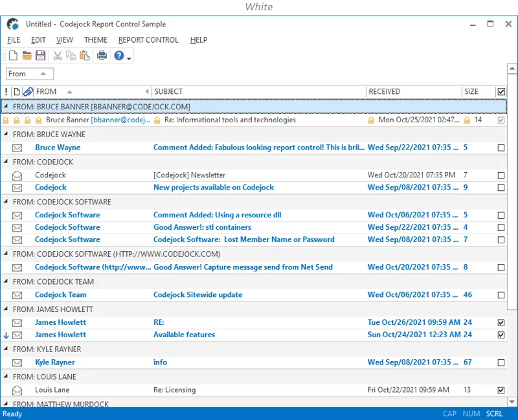Viewport: 518px width, 420px height.
Task: Sort by the SUBJECT column header
Action: [x=258, y=91]
